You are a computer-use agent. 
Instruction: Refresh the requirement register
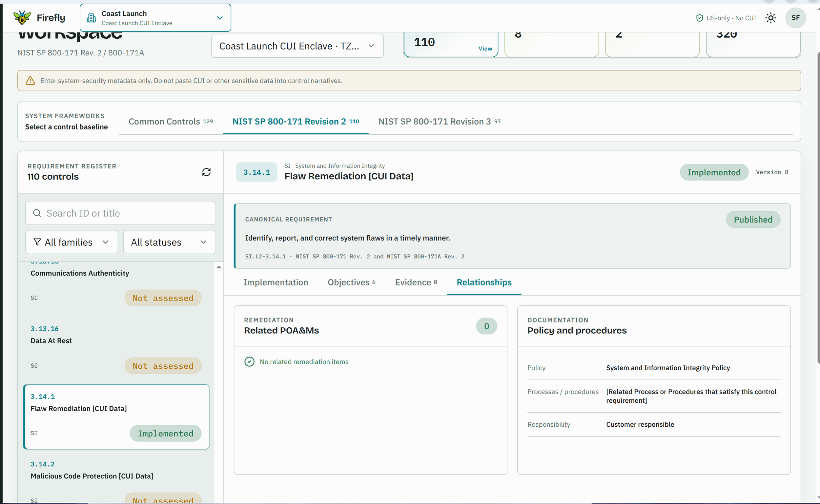click(x=206, y=172)
